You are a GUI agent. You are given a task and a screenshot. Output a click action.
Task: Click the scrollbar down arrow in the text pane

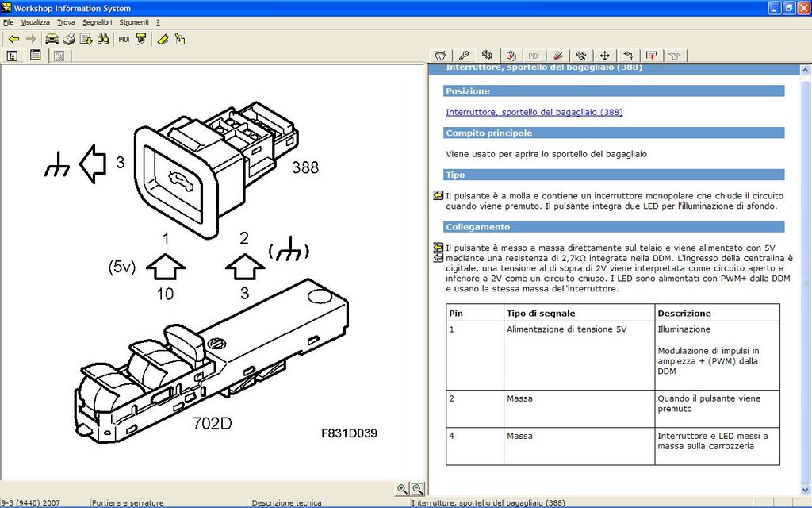(805, 490)
